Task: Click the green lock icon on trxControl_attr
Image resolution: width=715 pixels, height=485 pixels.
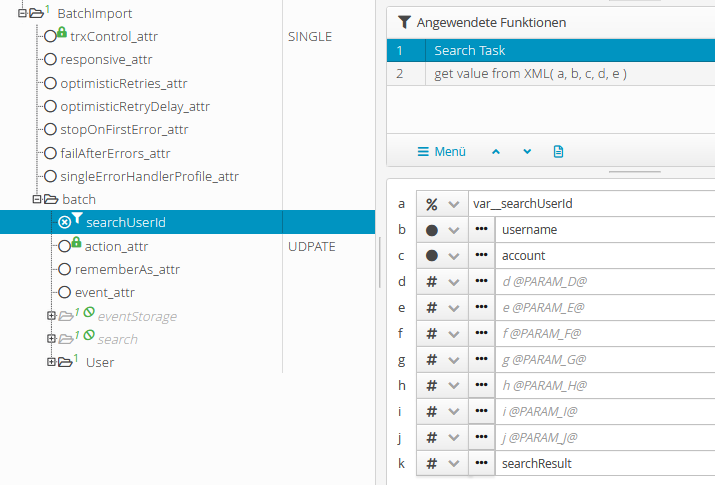Action: click(61, 33)
